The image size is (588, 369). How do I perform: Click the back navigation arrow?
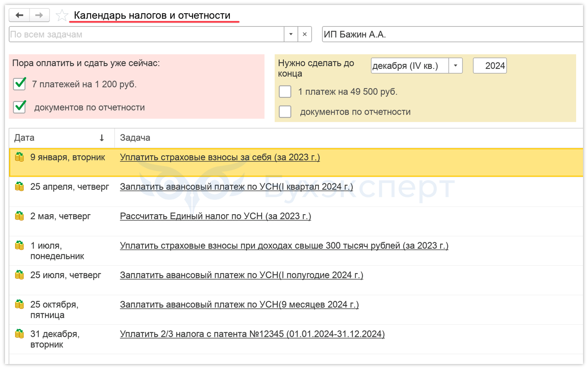tap(19, 15)
